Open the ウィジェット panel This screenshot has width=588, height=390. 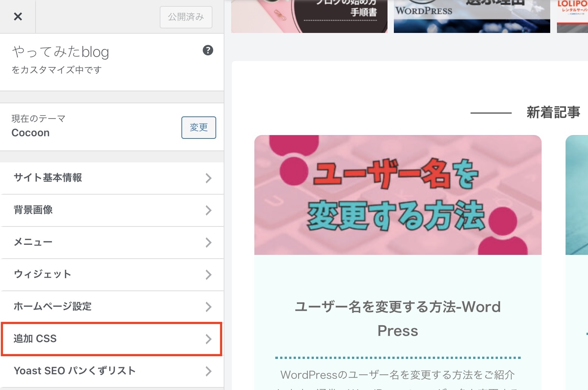point(42,274)
